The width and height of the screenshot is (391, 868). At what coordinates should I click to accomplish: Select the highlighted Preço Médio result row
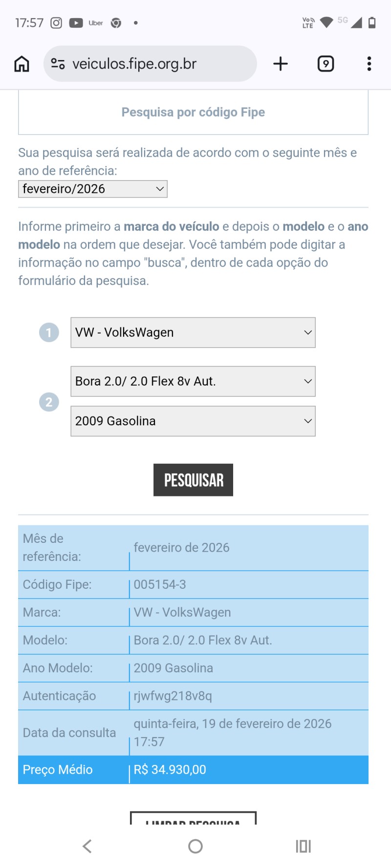click(x=193, y=769)
